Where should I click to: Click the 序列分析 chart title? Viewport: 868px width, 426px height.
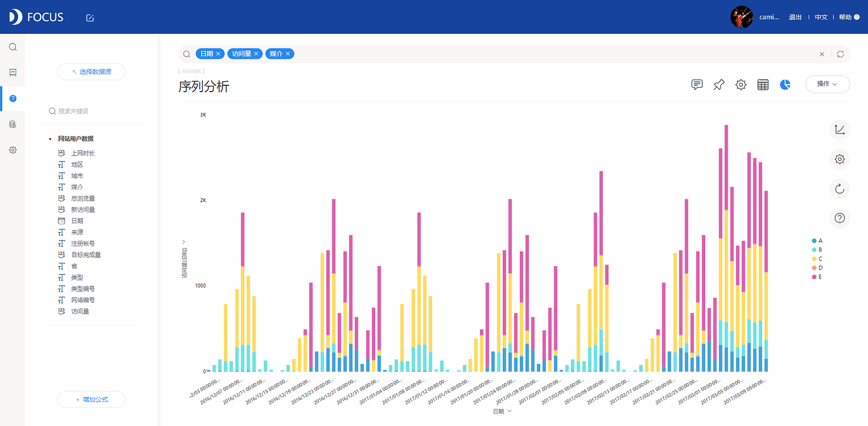204,86
